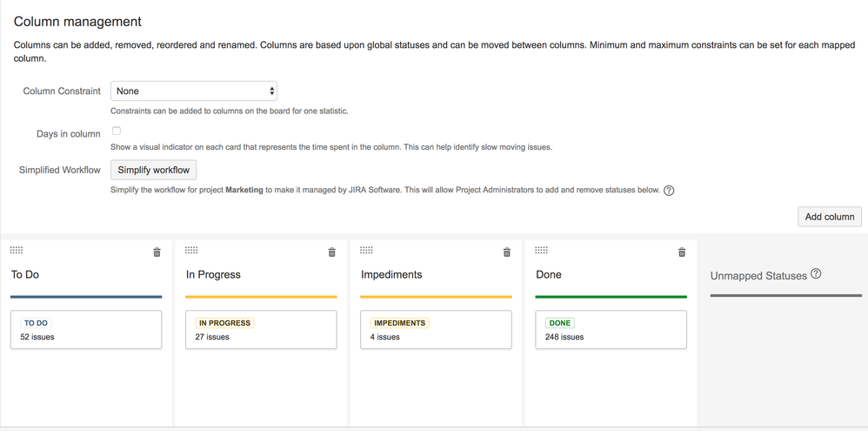This screenshot has width=868, height=431.
Task: Click trash icon on In Progress column
Action: tap(331, 252)
